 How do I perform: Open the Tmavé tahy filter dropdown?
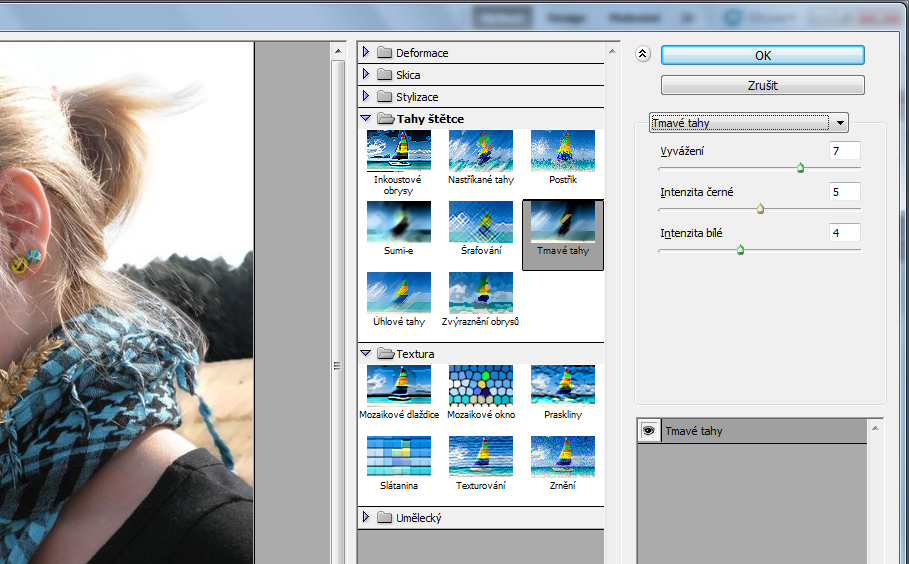748,123
